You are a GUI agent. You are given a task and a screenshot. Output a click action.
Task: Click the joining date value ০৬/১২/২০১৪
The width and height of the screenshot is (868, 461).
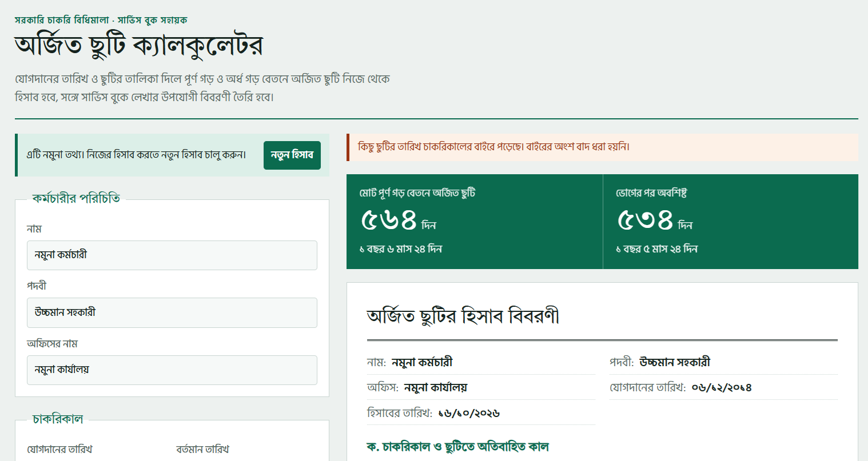(722, 387)
